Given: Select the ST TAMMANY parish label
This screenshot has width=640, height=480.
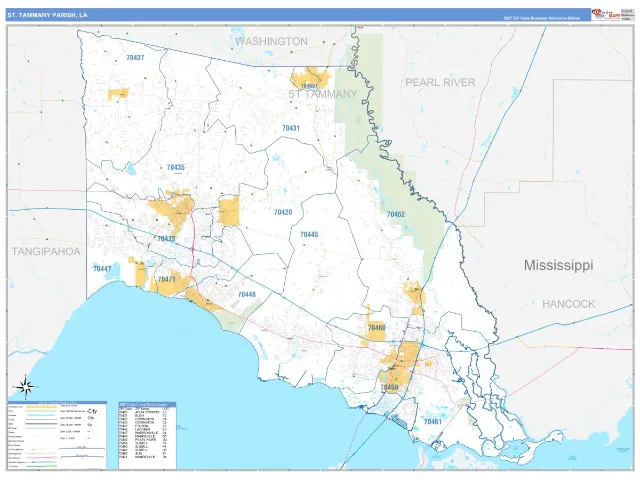Looking at the screenshot, I should 322,94.
